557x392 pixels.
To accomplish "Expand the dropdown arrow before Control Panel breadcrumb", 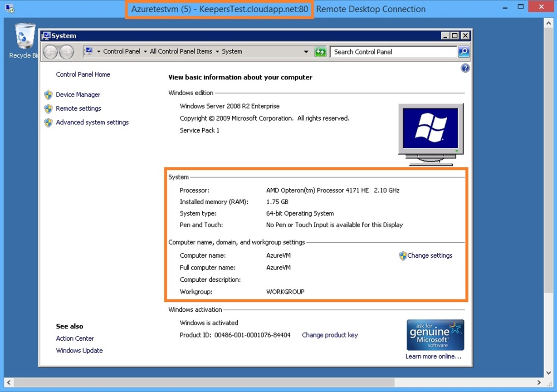I will [98, 52].
